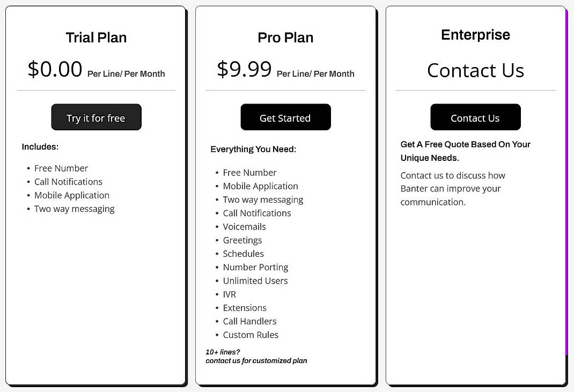Click the Contact Us button
The image size is (574, 392).
click(x=475, y=117)
